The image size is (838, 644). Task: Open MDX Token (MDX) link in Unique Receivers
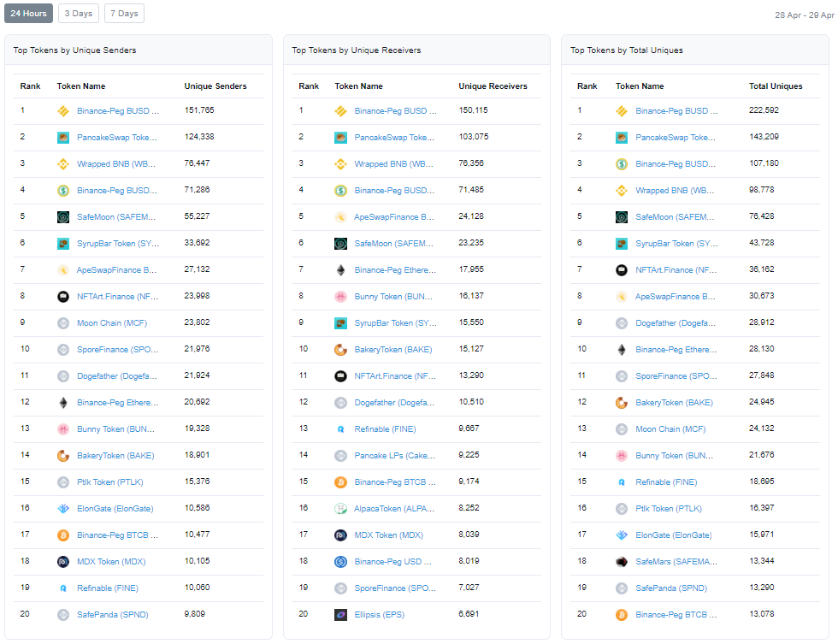pyautogui.click(x=388, y=535)
